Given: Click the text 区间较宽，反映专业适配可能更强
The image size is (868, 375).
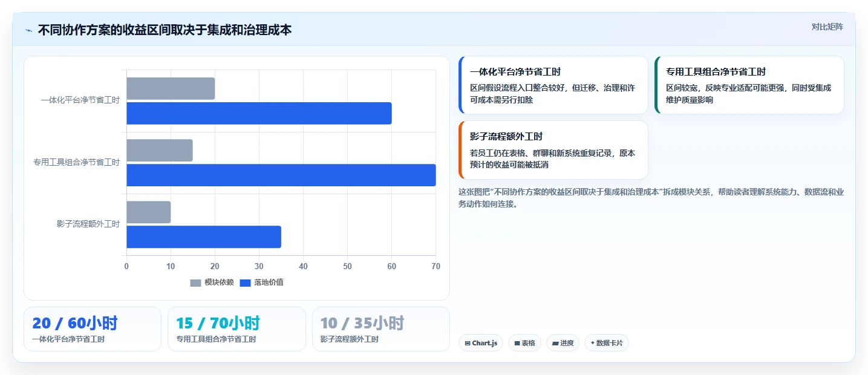Looking at the screenshot, I should (725, 88).
